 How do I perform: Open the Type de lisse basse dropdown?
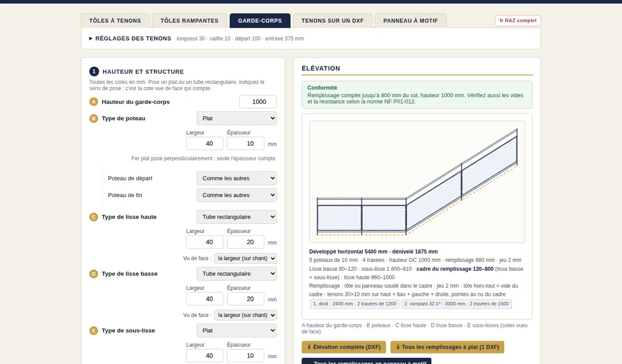[237, 274]
